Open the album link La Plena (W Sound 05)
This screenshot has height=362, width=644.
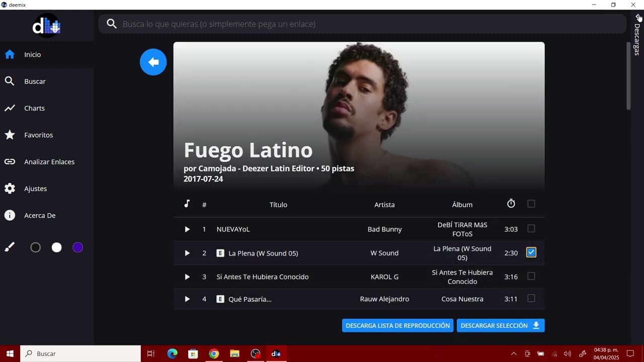point(462,253)
